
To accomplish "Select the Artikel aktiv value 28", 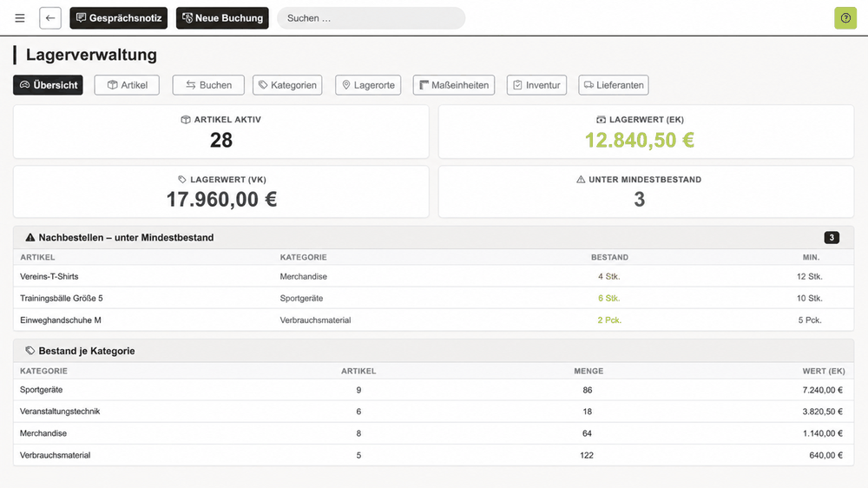I will [x=220, y=140].
